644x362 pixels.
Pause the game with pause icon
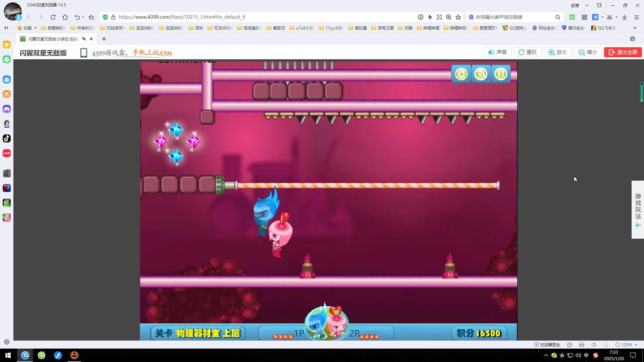tap(501, 74)
